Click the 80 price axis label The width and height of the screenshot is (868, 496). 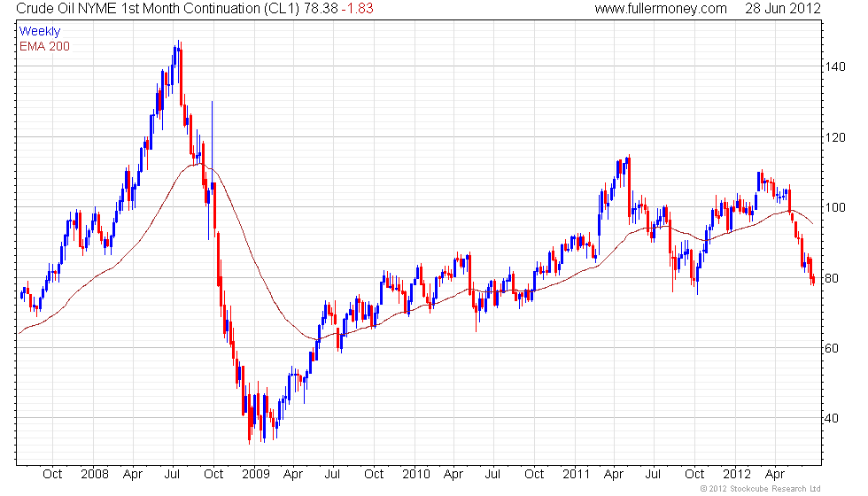tap(832, 278)
